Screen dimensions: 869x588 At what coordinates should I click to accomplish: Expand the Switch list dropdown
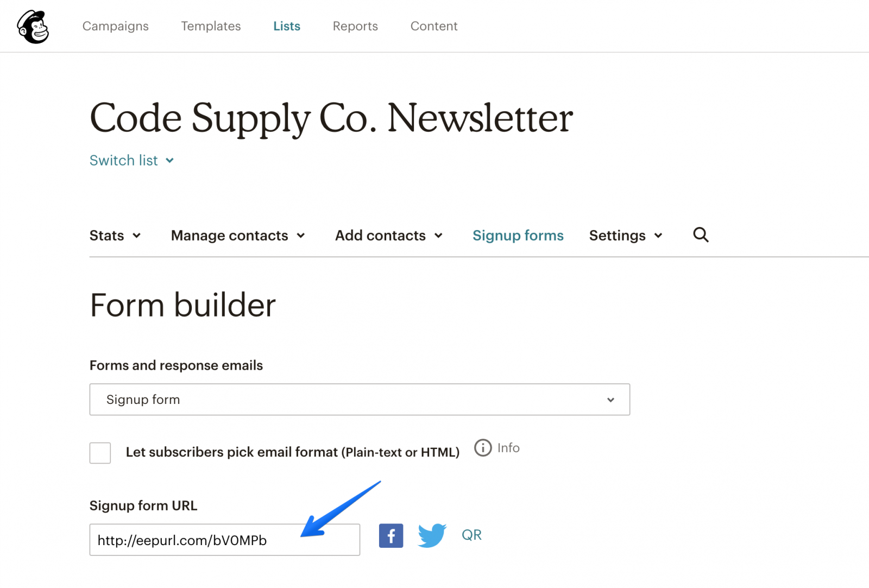(x=131, y=160)
